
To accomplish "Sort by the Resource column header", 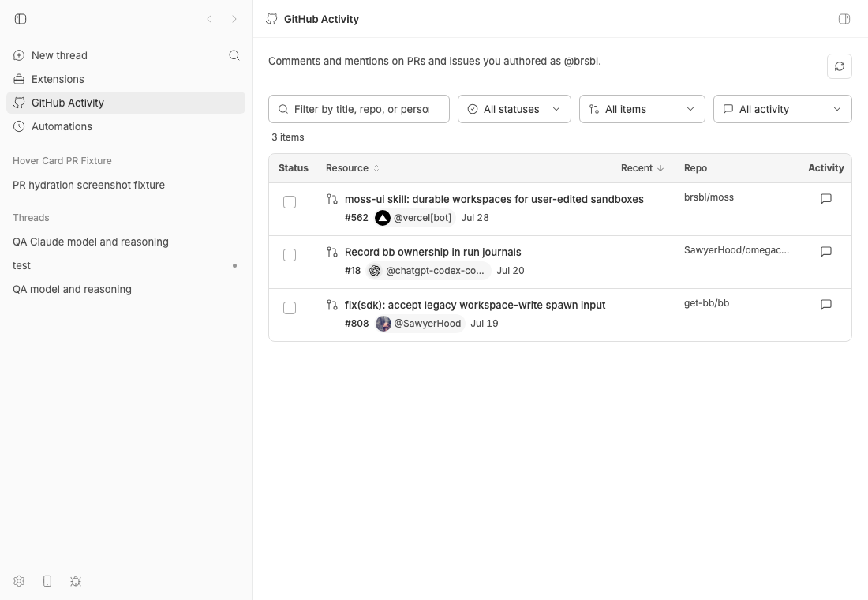I will 353,168.
